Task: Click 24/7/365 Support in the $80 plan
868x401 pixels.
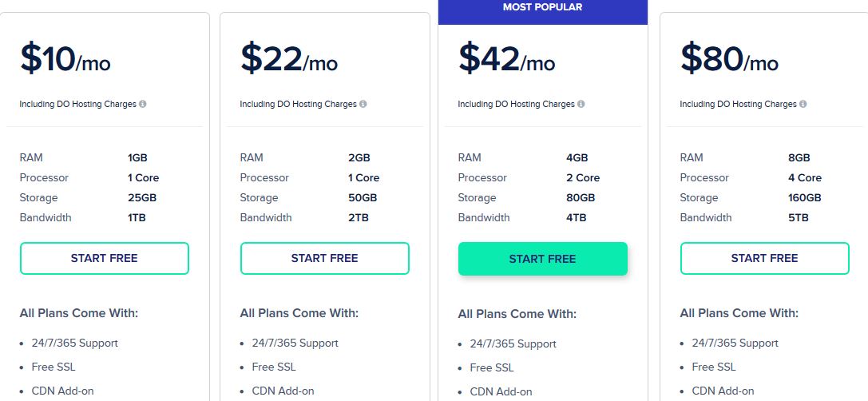Action: pyautogui.click(x=735, y=343)
